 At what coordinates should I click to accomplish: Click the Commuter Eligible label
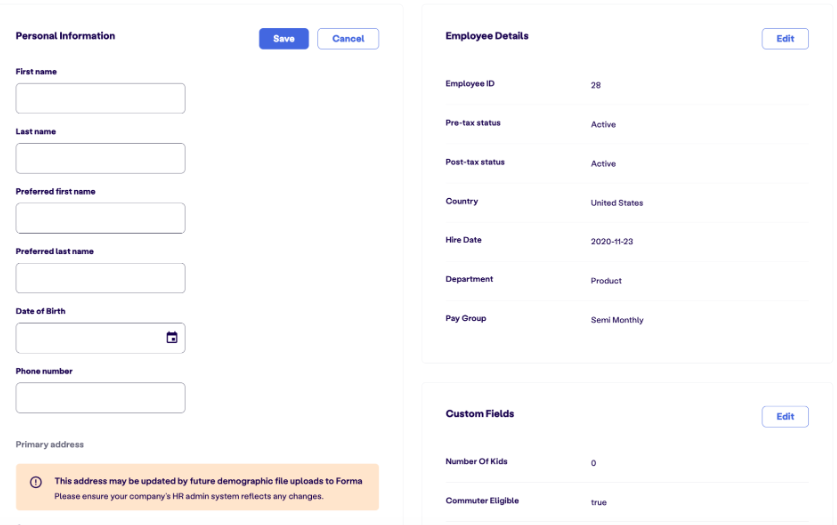tap(482, 500)
